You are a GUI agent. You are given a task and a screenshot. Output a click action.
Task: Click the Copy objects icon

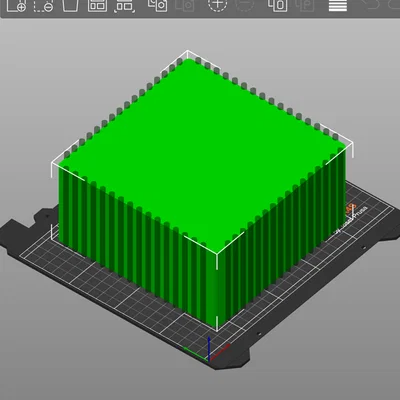(x=157, y=5)
